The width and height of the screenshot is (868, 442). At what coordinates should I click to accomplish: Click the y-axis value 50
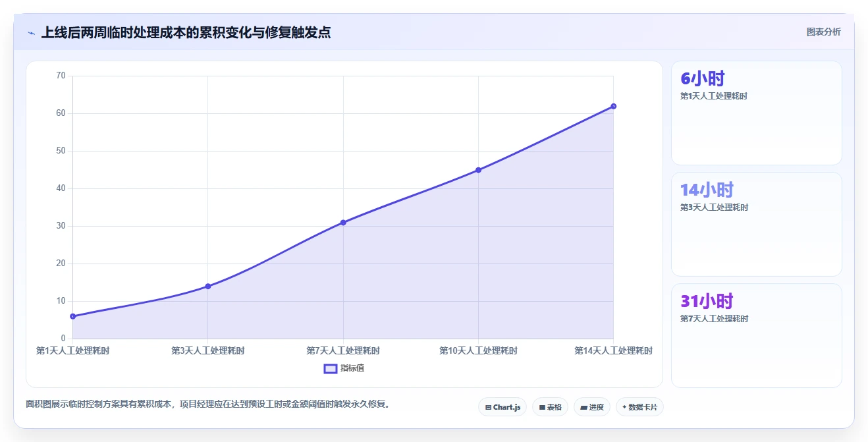point(61,151)
